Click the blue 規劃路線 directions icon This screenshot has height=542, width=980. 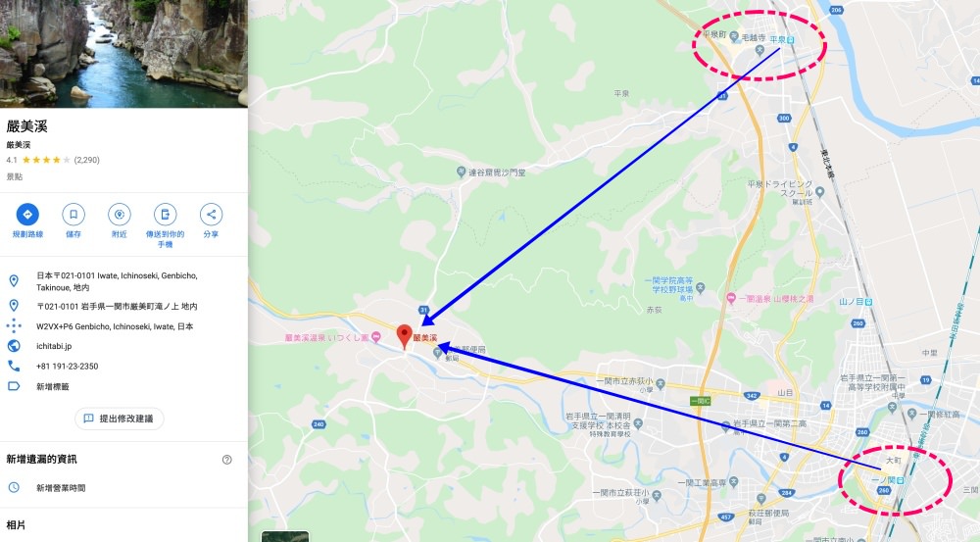click(x=27, y=215)
